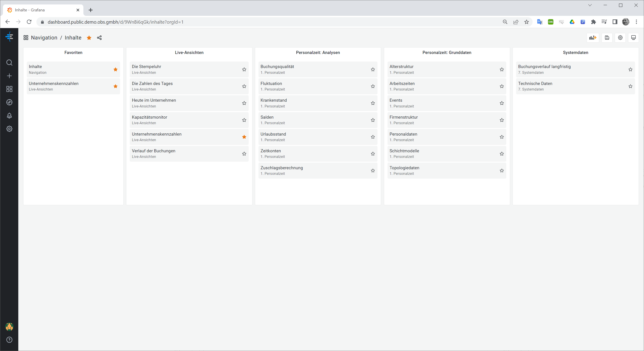Star Die Stempeluhr dashboard
The width and height of the screenshot is (644, 351).
(244, 69)
